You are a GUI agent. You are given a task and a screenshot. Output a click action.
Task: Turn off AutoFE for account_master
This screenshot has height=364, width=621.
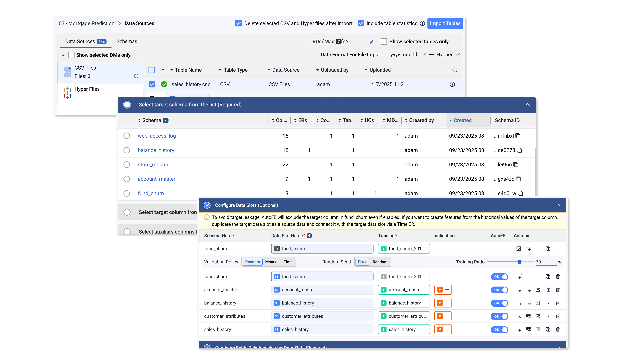(x=499, y=290)
